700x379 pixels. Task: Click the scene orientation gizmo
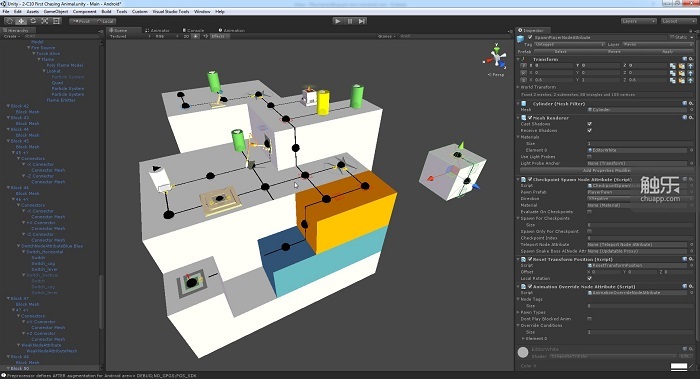[x=497, y=57]
